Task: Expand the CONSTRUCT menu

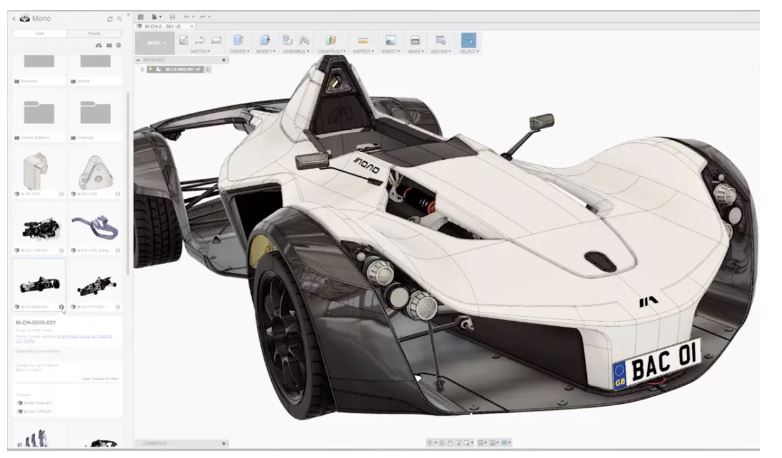Action: [x=331, y=51]
